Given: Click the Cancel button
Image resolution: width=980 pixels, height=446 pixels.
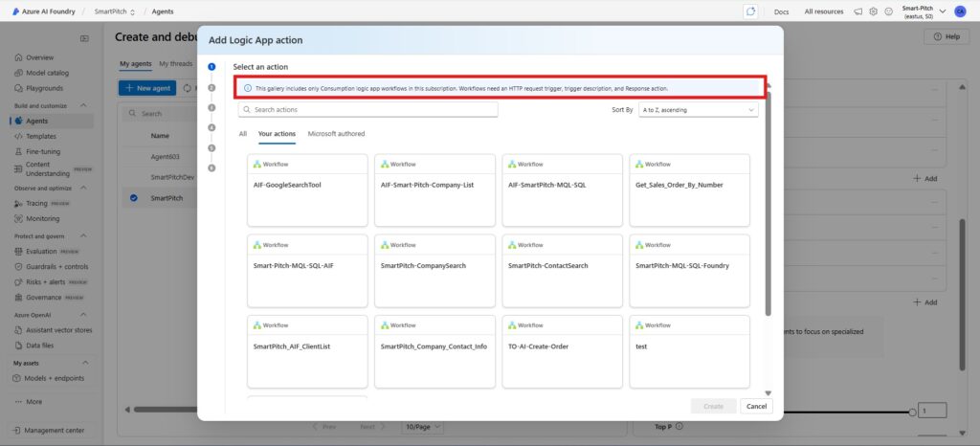Looking at the screenshot, I should click(x=756, y=406).
